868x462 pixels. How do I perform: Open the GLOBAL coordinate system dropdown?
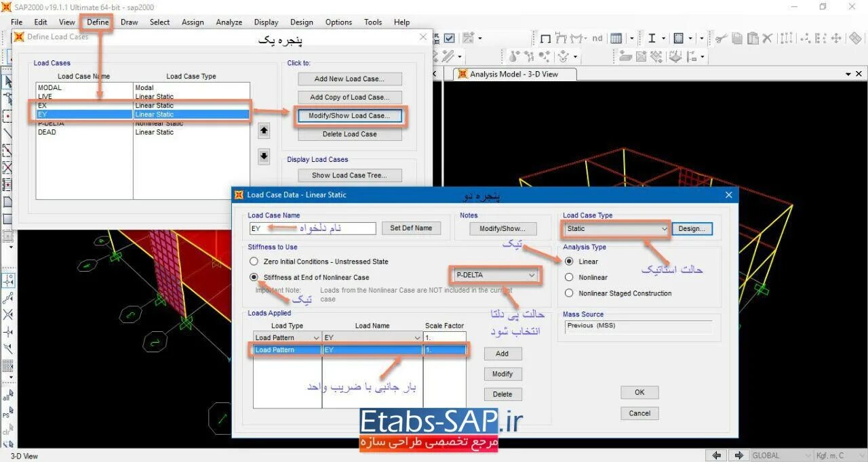click(x=806, y=456)
